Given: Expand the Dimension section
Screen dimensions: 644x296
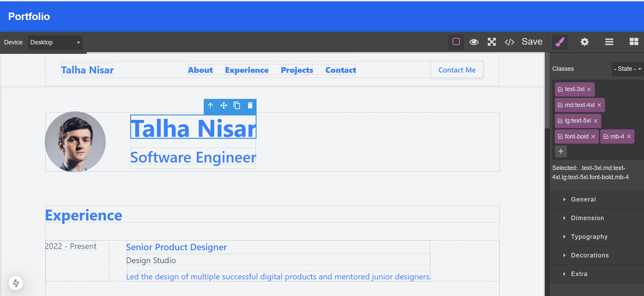Looking at the screenshot, I should click(597, 218).
